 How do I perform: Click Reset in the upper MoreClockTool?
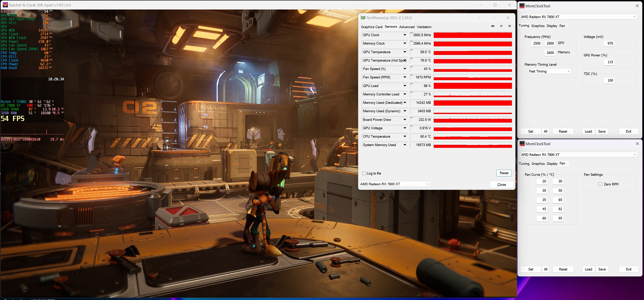[x=563, y=131]
